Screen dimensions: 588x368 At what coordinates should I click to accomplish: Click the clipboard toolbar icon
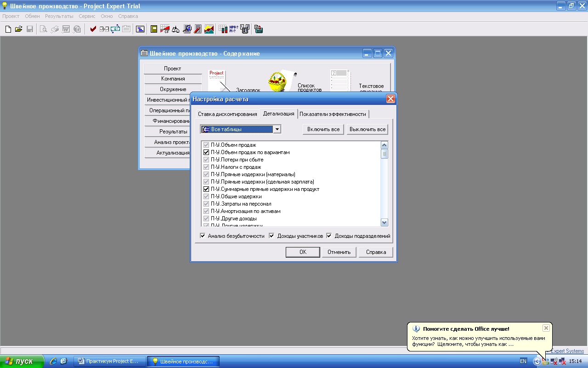pyautogui.click(x=126, y=29)
